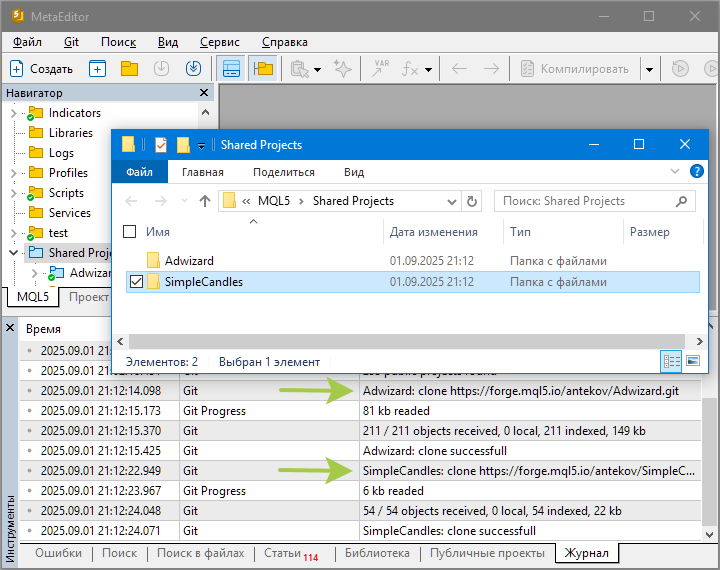
Task: Close the Toolbox panel with X
Action: [x=10, y=328]
